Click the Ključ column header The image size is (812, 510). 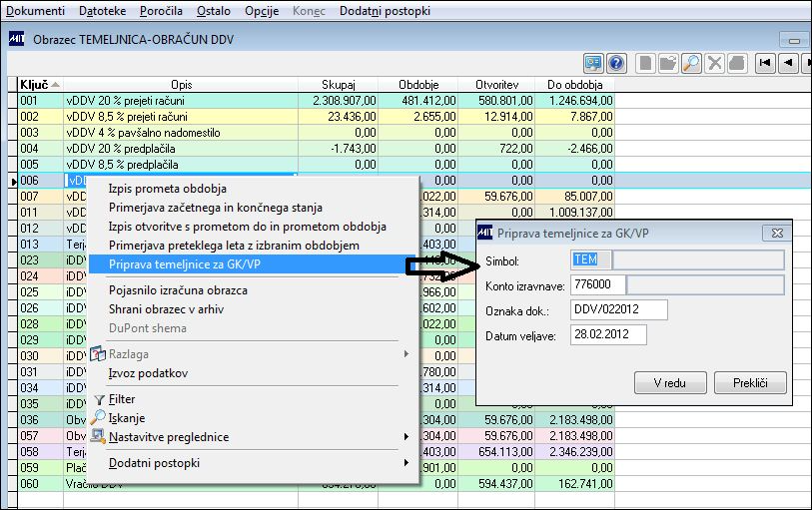tap(40, 85)
